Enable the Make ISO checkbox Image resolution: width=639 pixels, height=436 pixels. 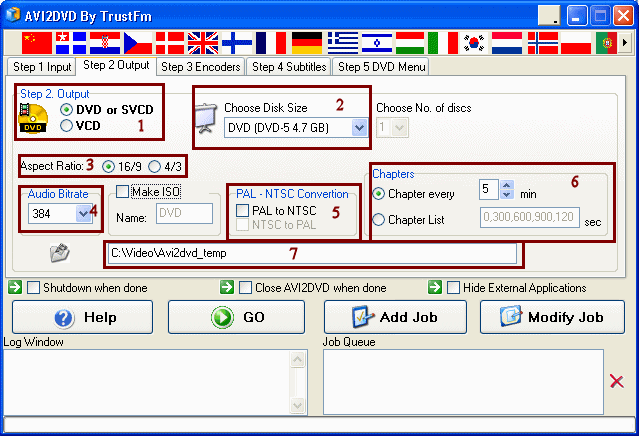(x=122, y=192)
